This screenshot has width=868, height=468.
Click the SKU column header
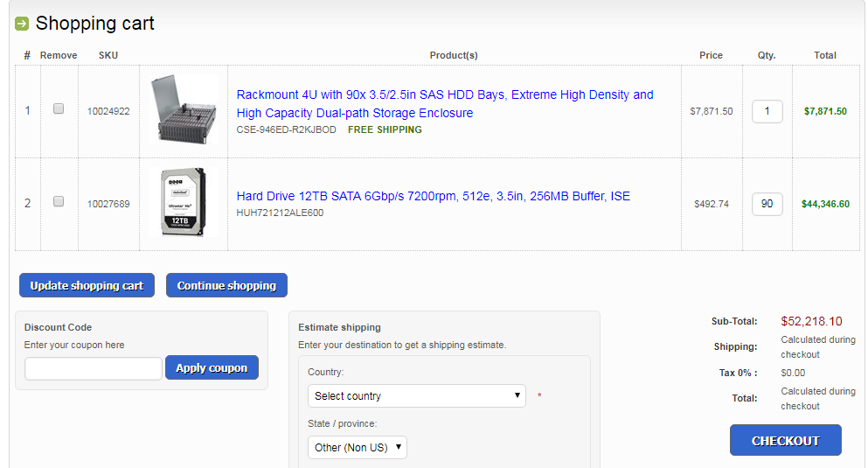click(x=108, y=55)
